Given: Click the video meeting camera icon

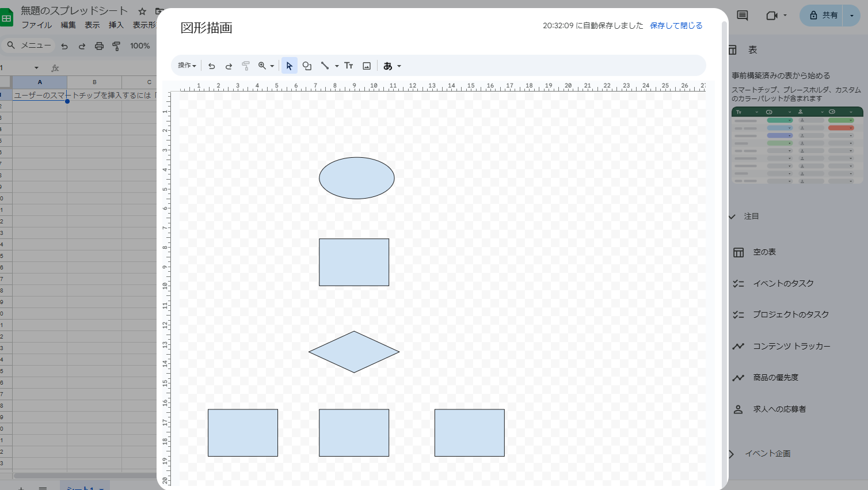Looking at the screenshot, I should 772,16.
